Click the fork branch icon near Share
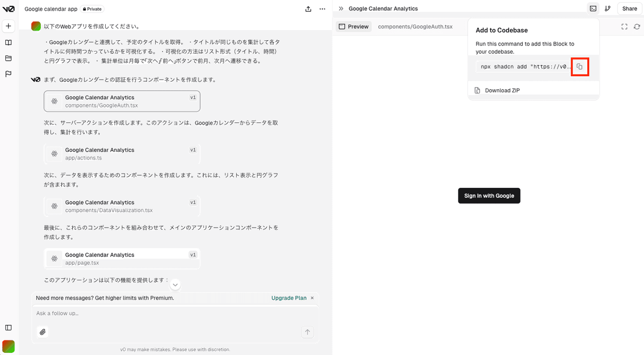The width and height of the screenshot is (644, 355). 608,9
